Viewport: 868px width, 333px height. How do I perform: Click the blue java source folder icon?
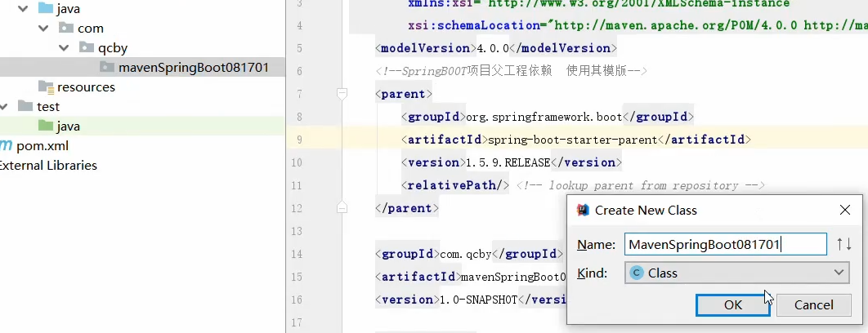point(46,9)
